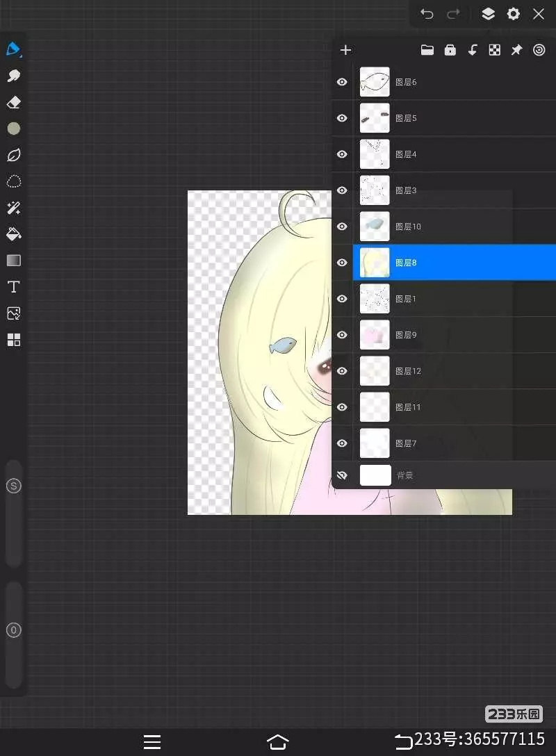Open the Insert Image tool
Viewport: 556px width, 756px height.
(13, 313)
